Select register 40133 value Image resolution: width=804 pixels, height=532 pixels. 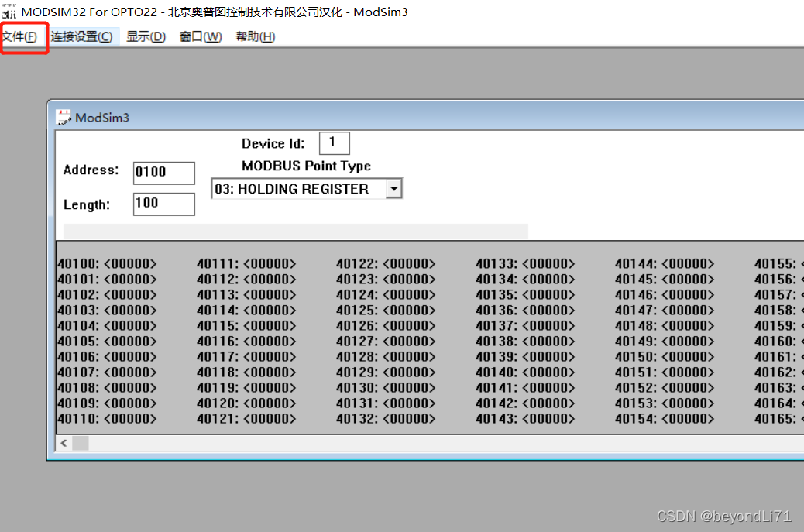tap(548, 263)
